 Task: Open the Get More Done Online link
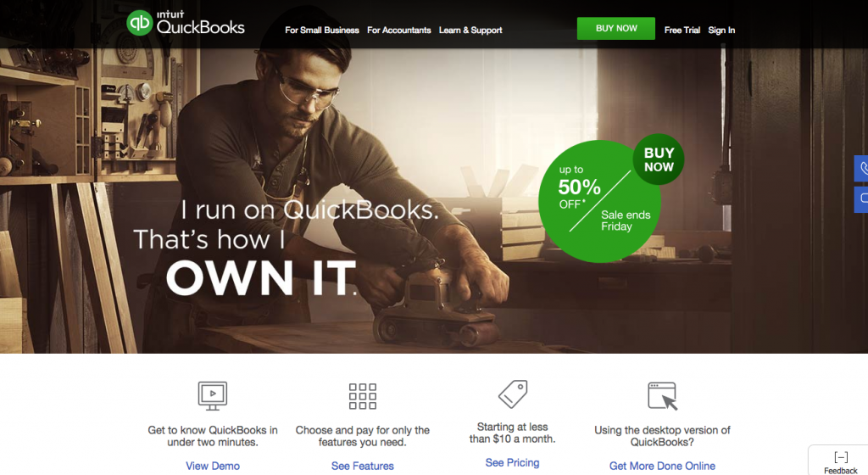pos(662,467)
